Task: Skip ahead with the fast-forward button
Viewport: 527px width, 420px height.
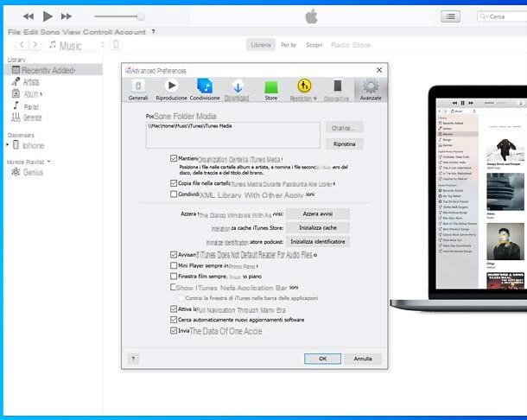Action: point(67,16)
